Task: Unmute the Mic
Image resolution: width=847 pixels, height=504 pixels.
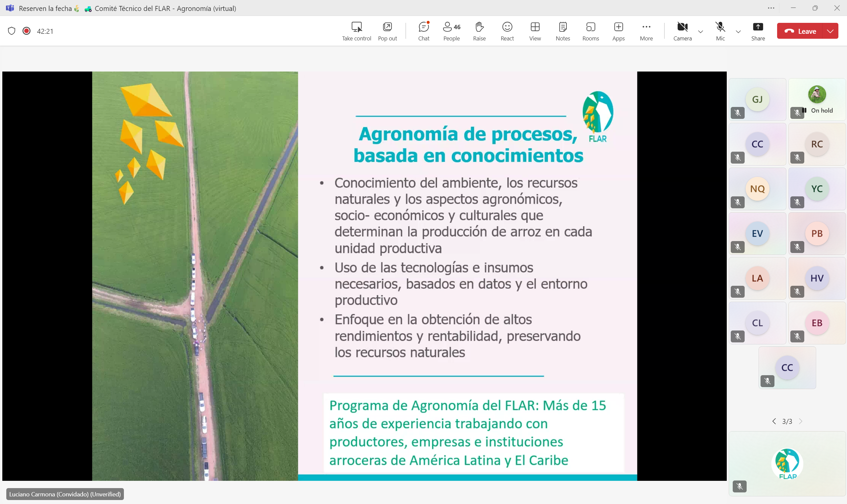Action: pos(720,31)
